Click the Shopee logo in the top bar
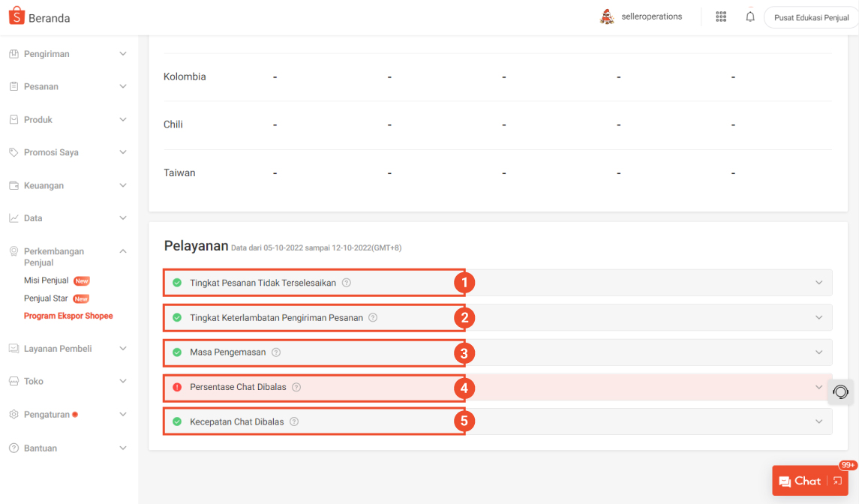This screenshot has height=504, width=859. [x=16, y=15]
